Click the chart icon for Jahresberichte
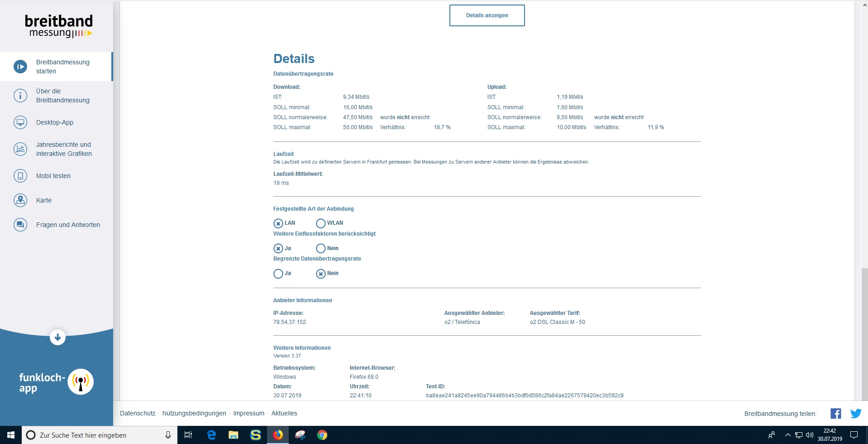The width and height of the screenshot is (868, 444). coord(20,149)
